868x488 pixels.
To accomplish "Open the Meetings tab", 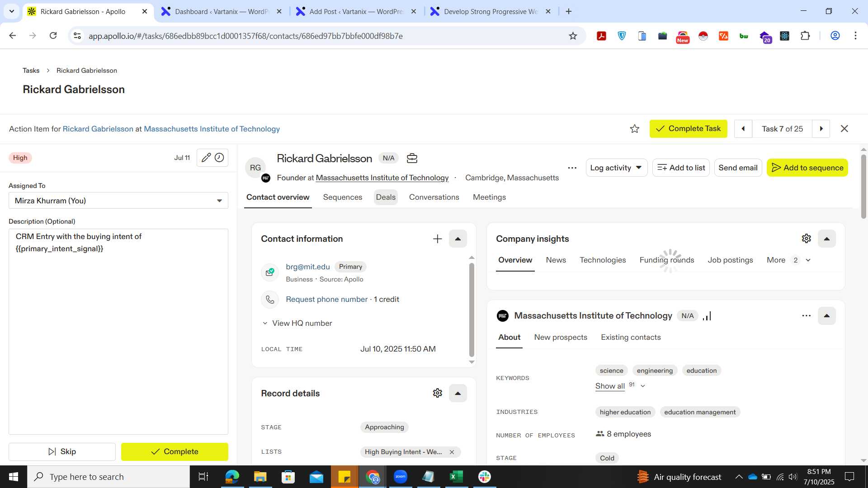I will pyautogui.click(x=489, y=197).
